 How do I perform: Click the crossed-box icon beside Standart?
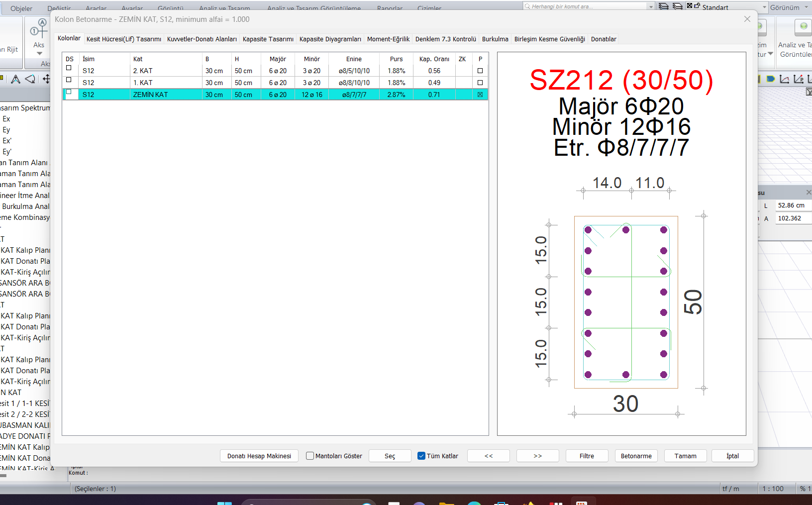pos(690,6)
